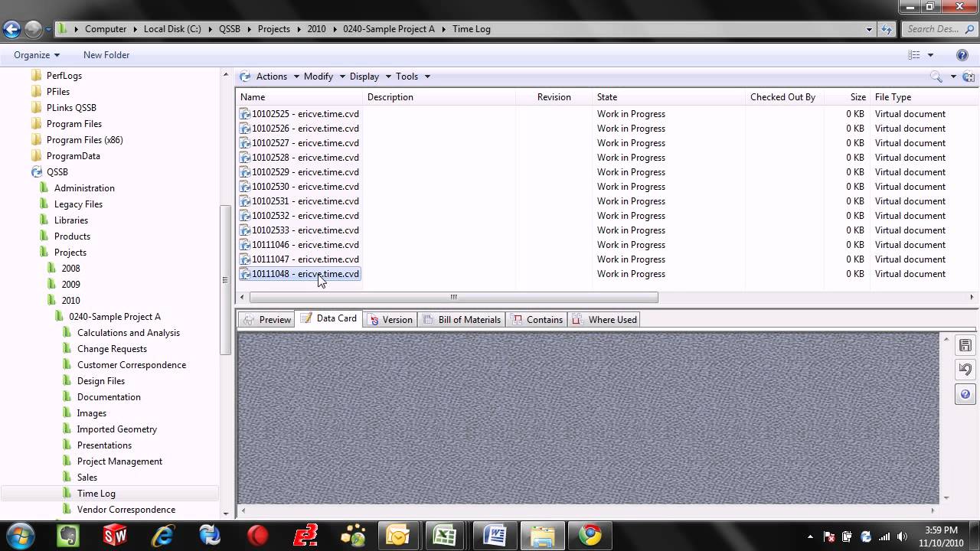Click the Save data card icon
Viewport: 980px width, 551px height.
tap(965, 346)
